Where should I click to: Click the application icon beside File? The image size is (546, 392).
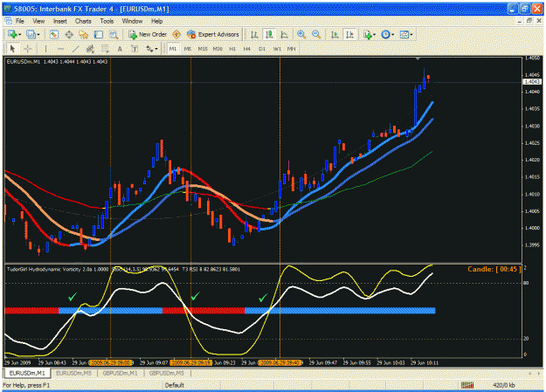pos(8,21)
